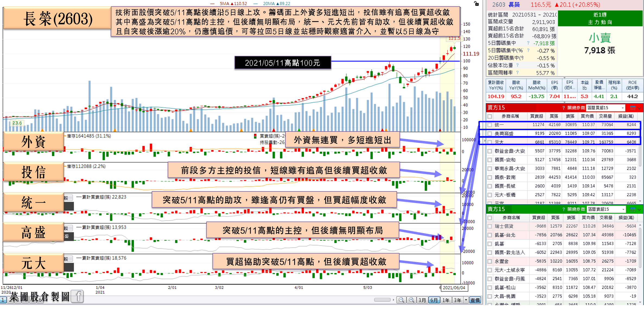Click the zoom in magnifier button
Image resolution: width=644 pixels, height=311 pixels.
[411, 300]
